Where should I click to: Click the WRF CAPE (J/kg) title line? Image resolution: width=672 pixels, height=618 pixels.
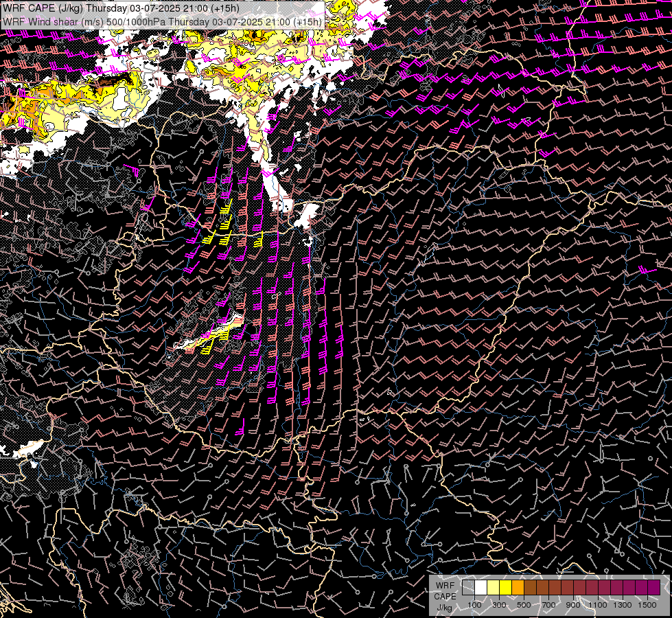coord(121,8)
